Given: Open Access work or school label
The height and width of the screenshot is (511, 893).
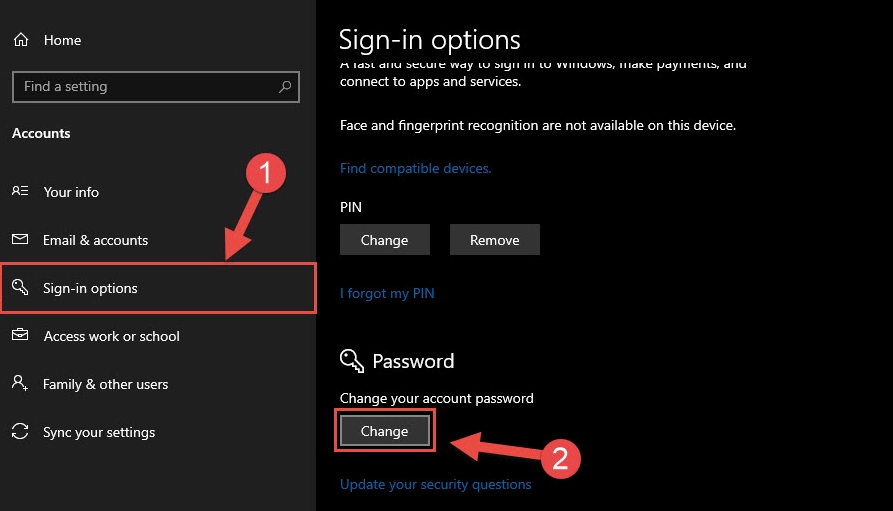Looking at the screenshot, I should (x=111, y=336).
